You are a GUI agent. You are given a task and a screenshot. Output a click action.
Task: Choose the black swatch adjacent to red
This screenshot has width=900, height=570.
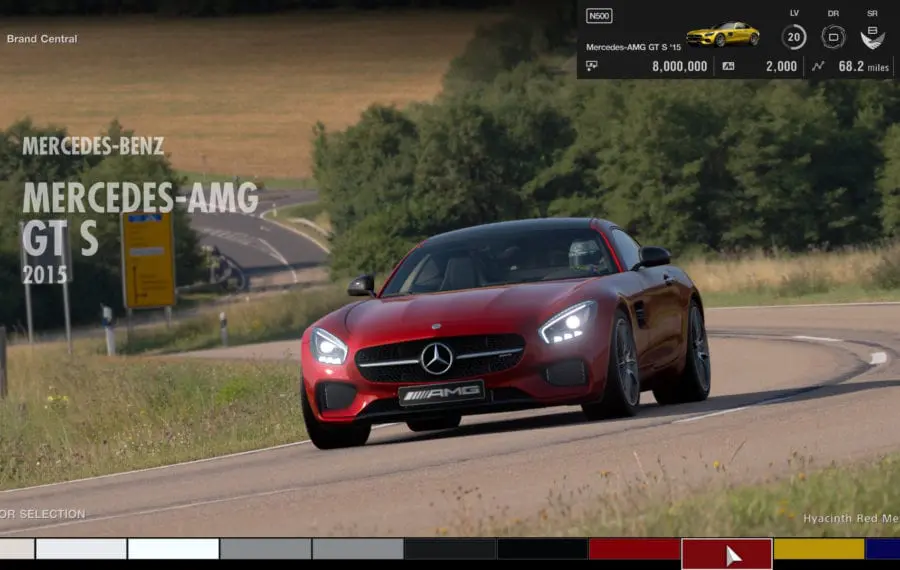point(542,549)
